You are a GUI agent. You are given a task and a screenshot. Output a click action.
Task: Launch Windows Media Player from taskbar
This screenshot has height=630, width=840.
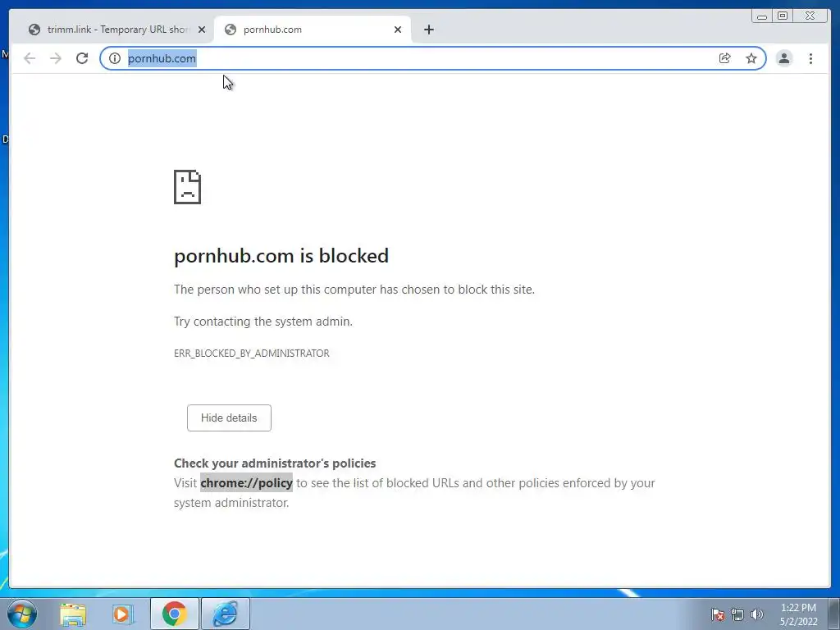pos(122,614)
